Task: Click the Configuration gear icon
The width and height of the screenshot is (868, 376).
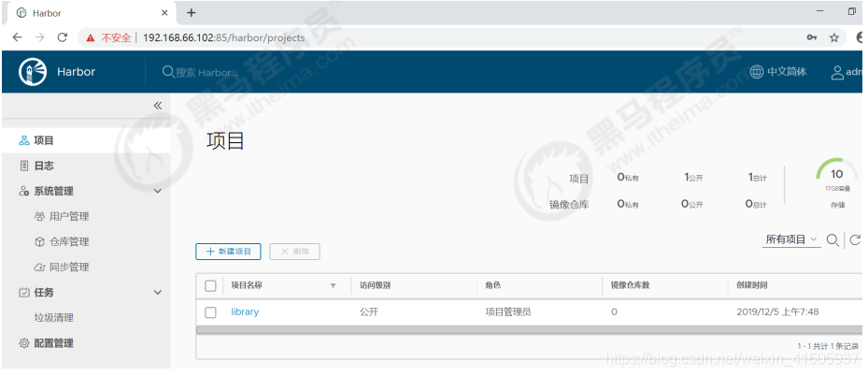Action: (x=23, y=343)
